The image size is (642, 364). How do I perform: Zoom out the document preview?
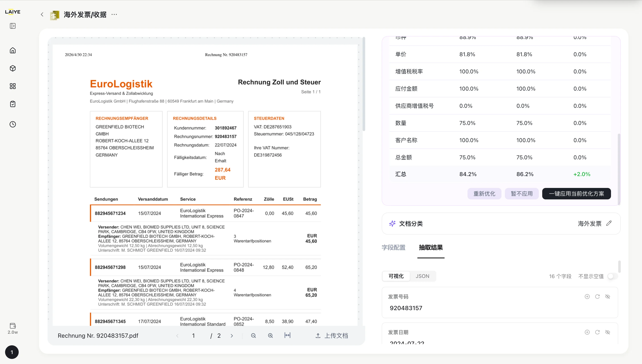click(x=253, y=336)
